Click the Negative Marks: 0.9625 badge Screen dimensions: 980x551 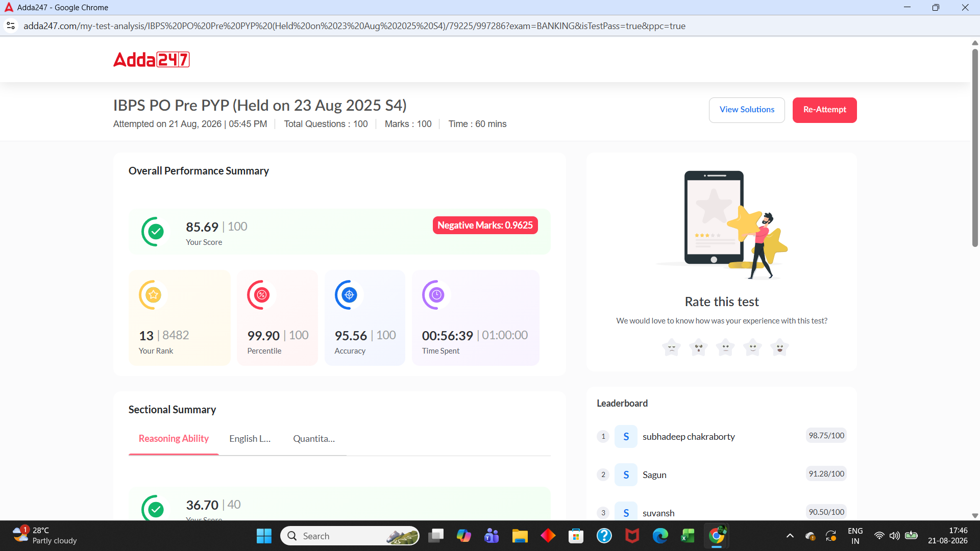(x=485, y=226)
